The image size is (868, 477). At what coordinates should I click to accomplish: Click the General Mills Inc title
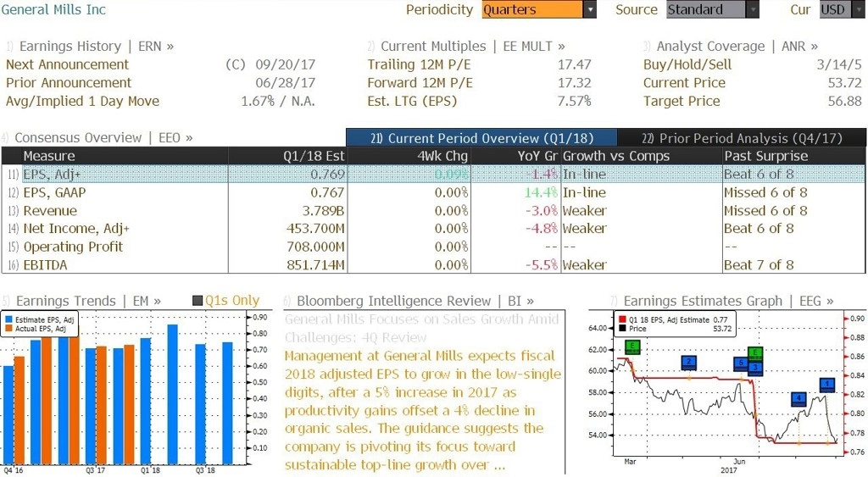53,9
